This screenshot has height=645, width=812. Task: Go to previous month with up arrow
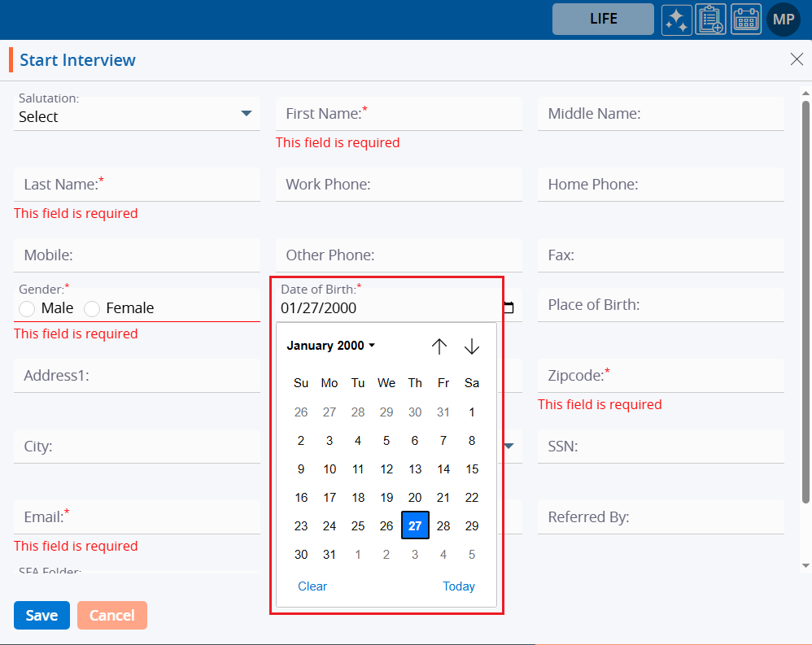pyautogui.click(x=439, y=346)
